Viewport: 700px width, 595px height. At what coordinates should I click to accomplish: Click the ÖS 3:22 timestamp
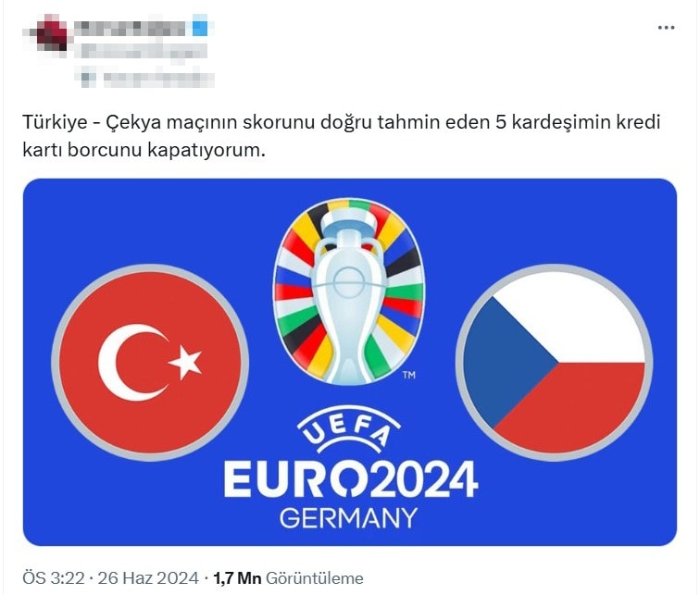(x=53, y=578)
